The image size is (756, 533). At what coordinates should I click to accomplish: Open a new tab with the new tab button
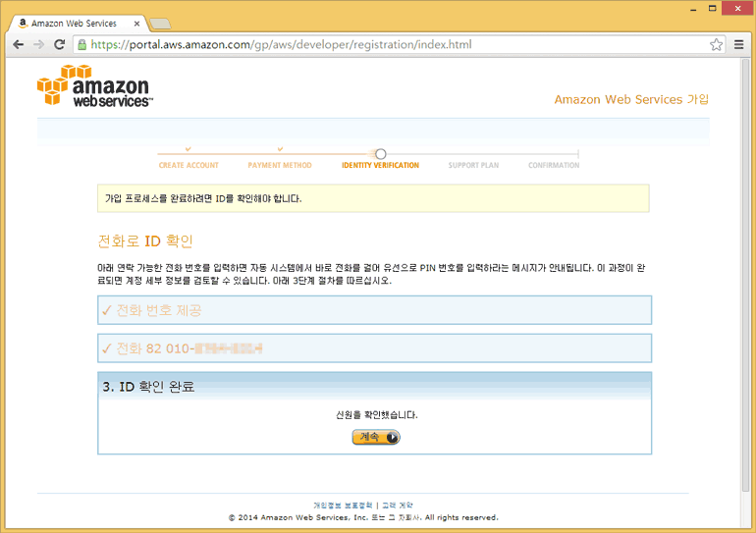pos(160,23)
